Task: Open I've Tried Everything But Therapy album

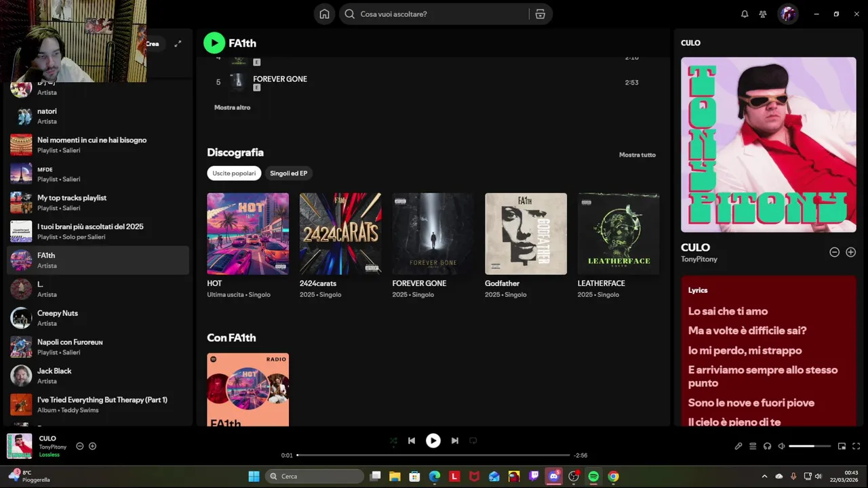Action: click(x=98, y=405)
